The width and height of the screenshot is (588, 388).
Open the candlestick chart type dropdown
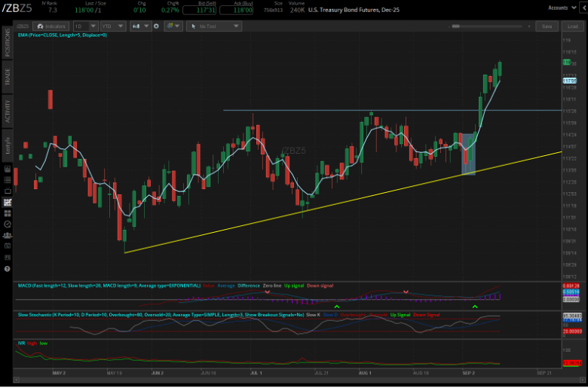tap(140, 26)
